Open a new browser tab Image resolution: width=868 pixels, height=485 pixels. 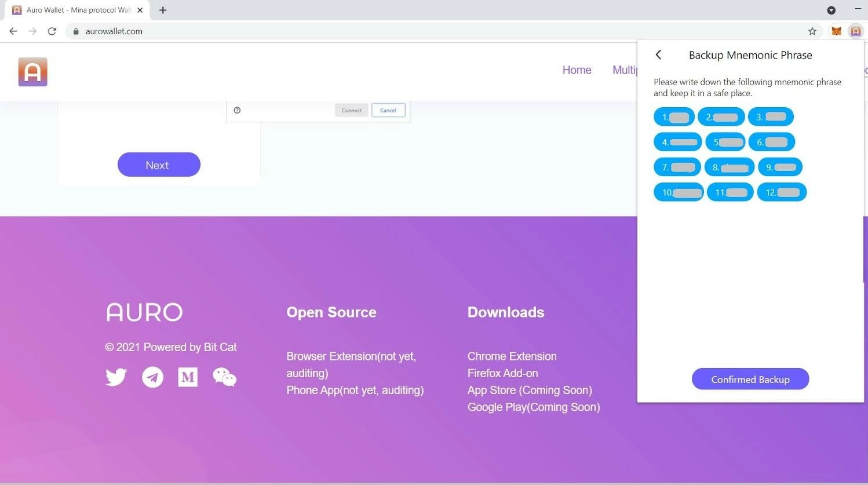click(x=163, y=10)
